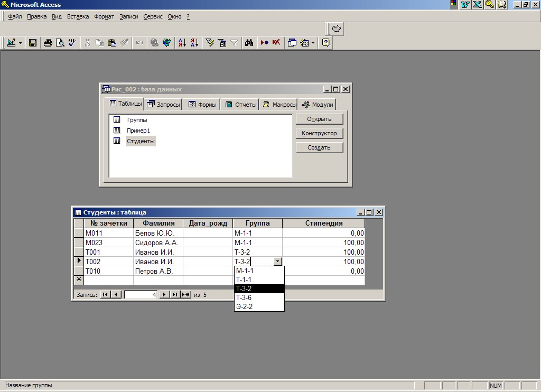
Task: Launch Word from the Office shortcut bar
Action: coord(465,4)
